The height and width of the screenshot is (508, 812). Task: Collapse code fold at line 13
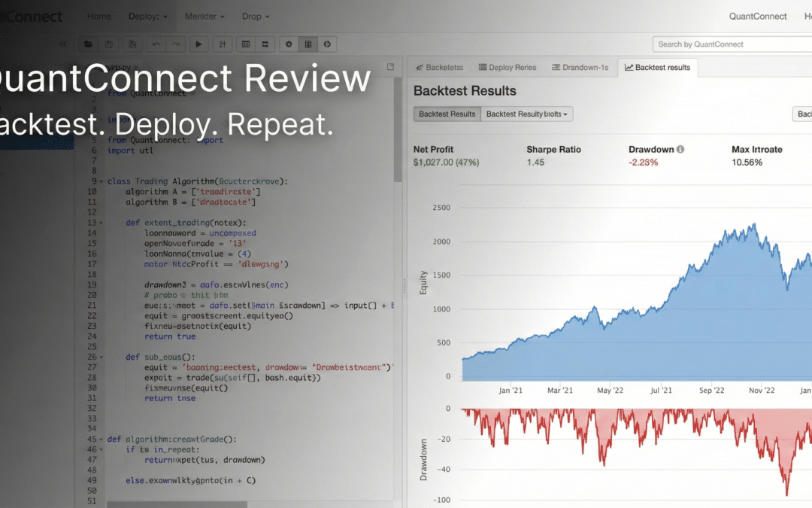tap(101, 223)
